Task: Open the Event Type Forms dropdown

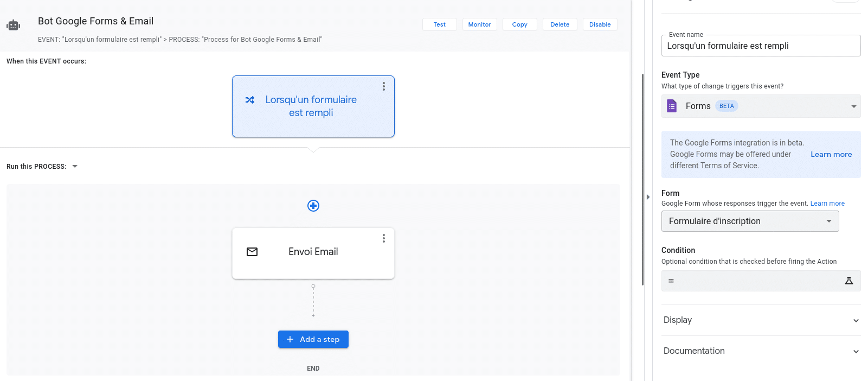Action: (x=761, y=106)
